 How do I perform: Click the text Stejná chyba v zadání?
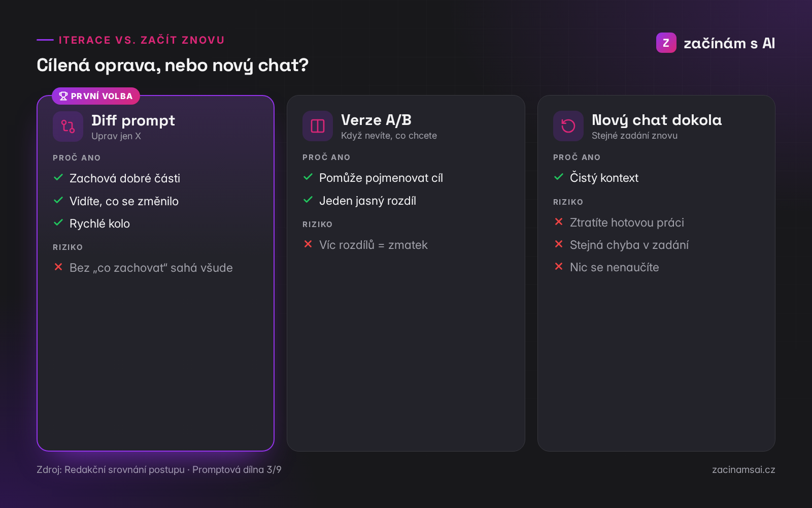click(629, 245)
